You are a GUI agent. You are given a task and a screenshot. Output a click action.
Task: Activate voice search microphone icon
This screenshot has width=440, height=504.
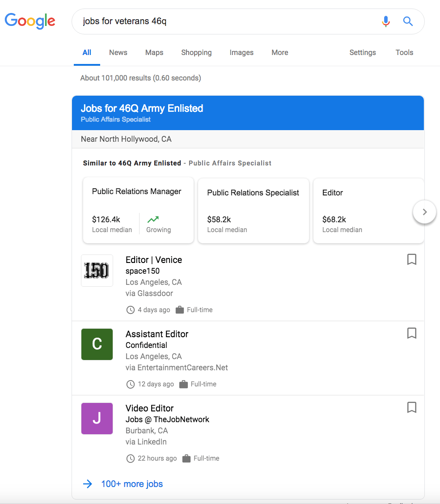(386, 21)
